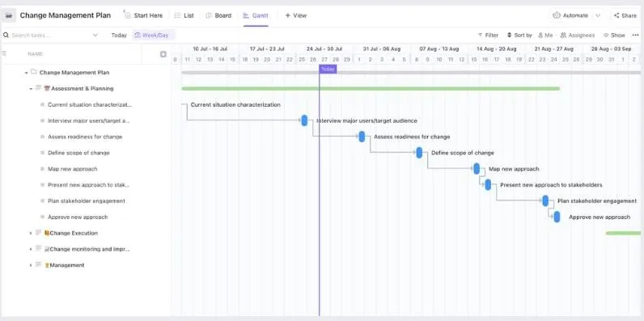Select Map new approach task row
This screenshot has height=321, width=644.
[86, 169]
